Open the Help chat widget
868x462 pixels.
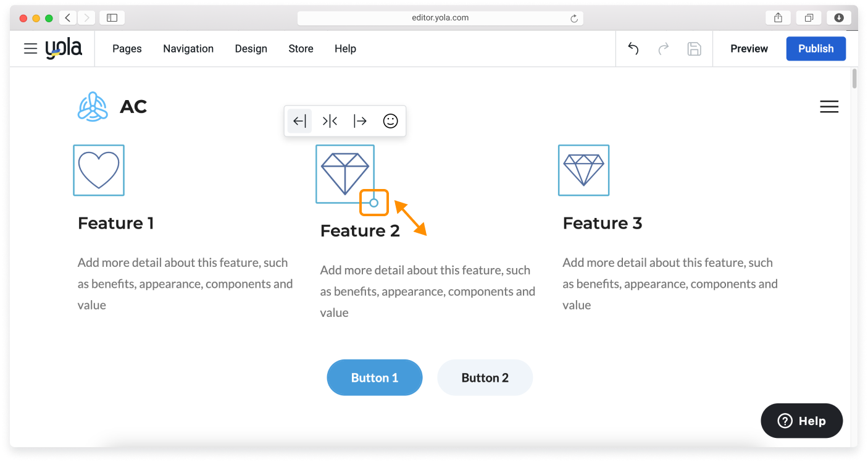click(x=801, y=421)
